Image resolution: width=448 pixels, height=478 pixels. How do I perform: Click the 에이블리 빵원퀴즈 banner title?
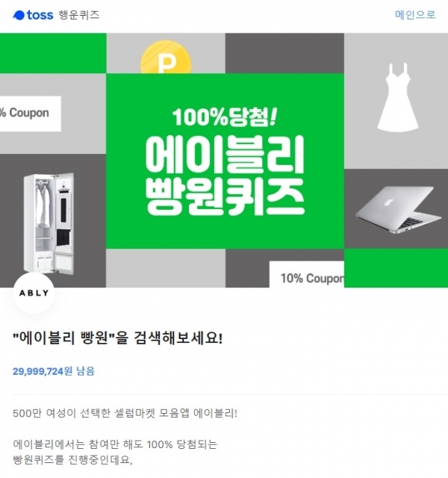pyautogui.click(x=225, y=176)
